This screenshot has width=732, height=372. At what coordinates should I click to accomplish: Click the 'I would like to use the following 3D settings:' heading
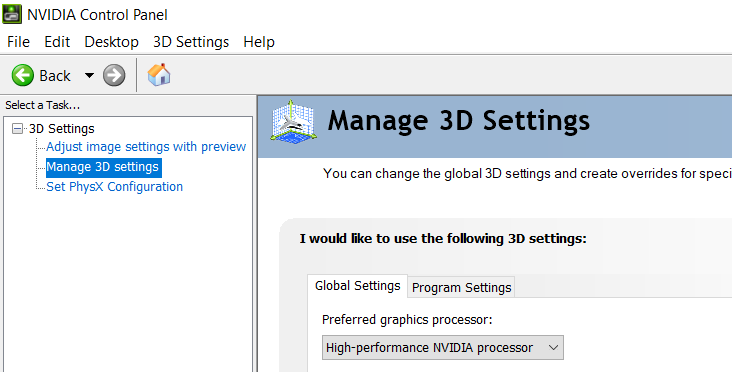click(x=443, y=239)
